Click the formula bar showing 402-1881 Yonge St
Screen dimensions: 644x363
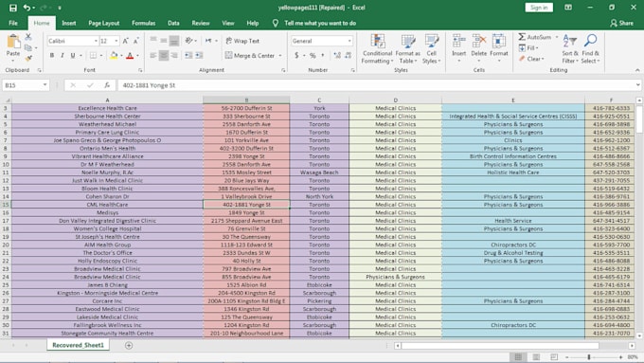click(379, 85)
